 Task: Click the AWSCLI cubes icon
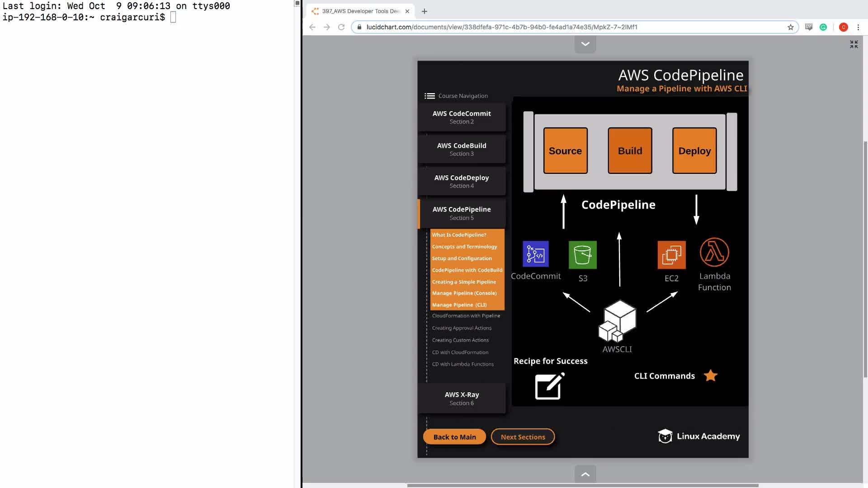(x=617, y=321)
